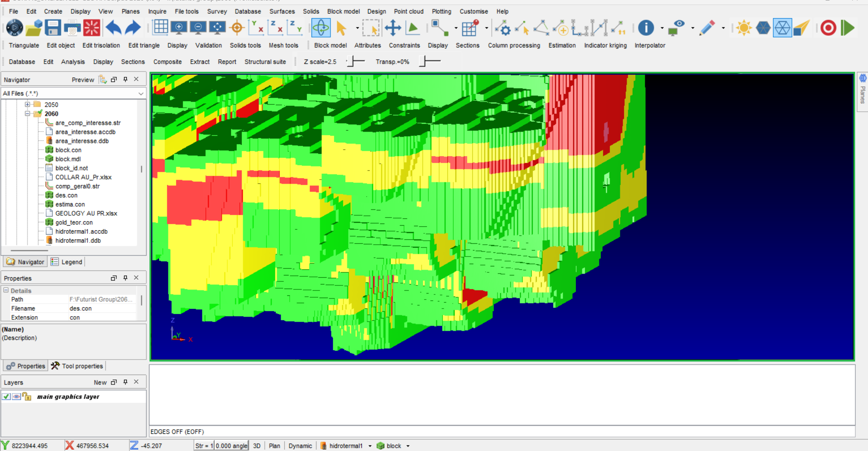The image size is (868, 451).
Task: Collapse the Details section
Action: point(6,290)
